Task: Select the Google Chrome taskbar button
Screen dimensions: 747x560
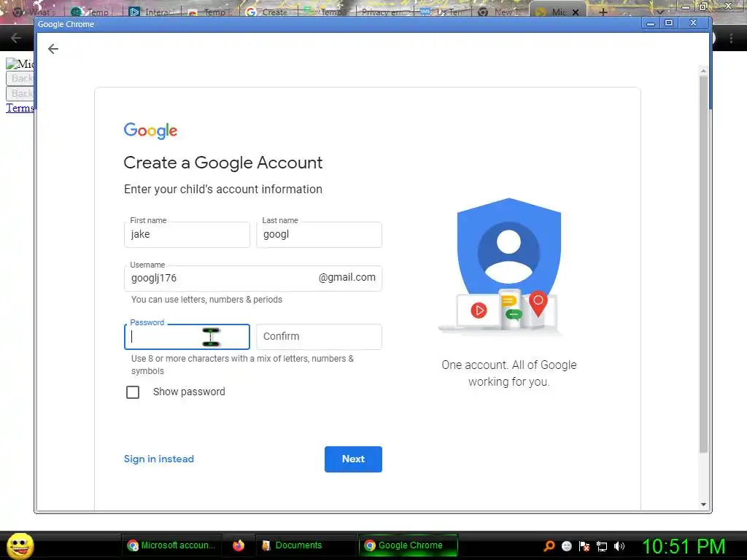Action: pos(408,545)
